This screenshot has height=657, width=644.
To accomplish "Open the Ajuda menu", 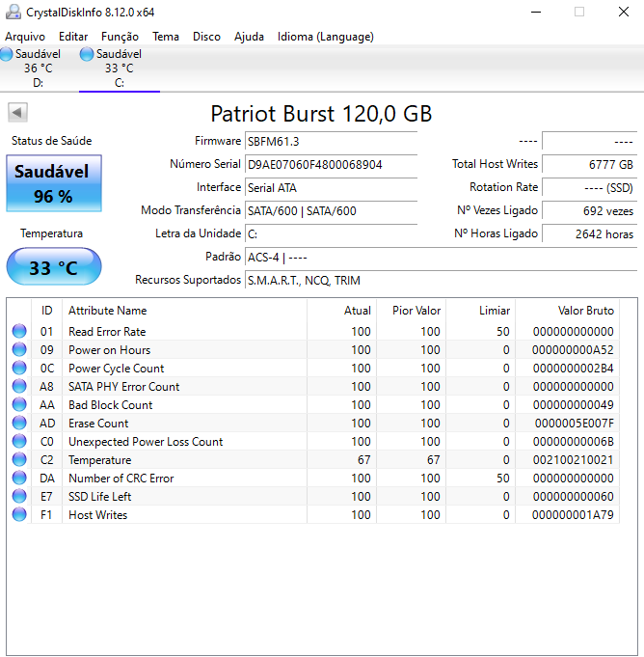I will click(x=249, y=37).
